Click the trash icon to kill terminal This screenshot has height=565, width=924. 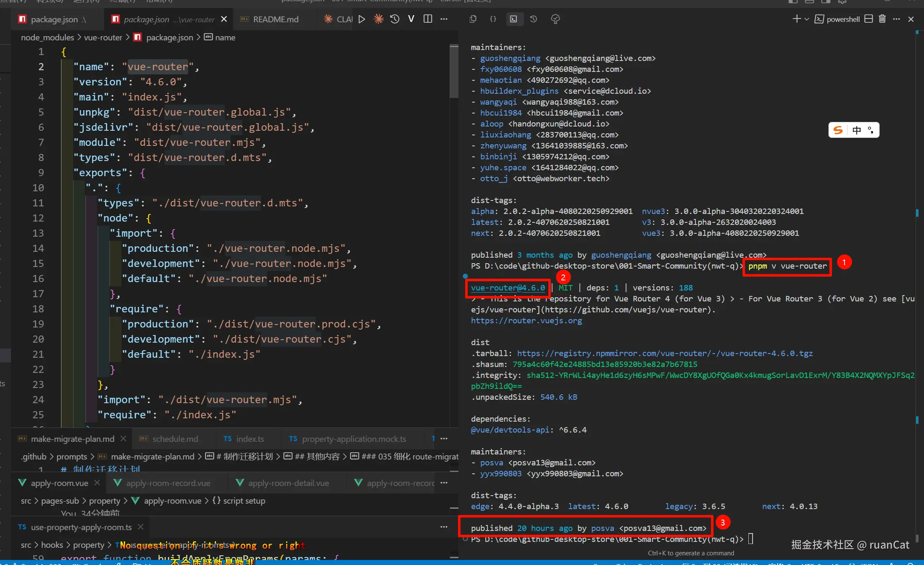coord(882,19)
